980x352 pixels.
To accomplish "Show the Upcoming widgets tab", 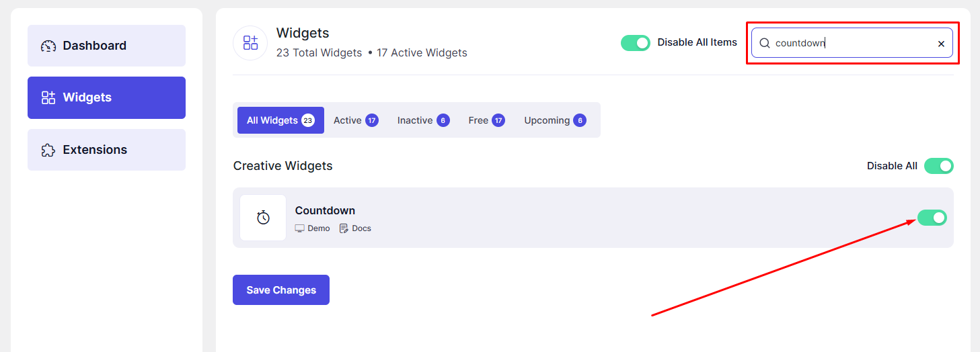I will (555, 120).
